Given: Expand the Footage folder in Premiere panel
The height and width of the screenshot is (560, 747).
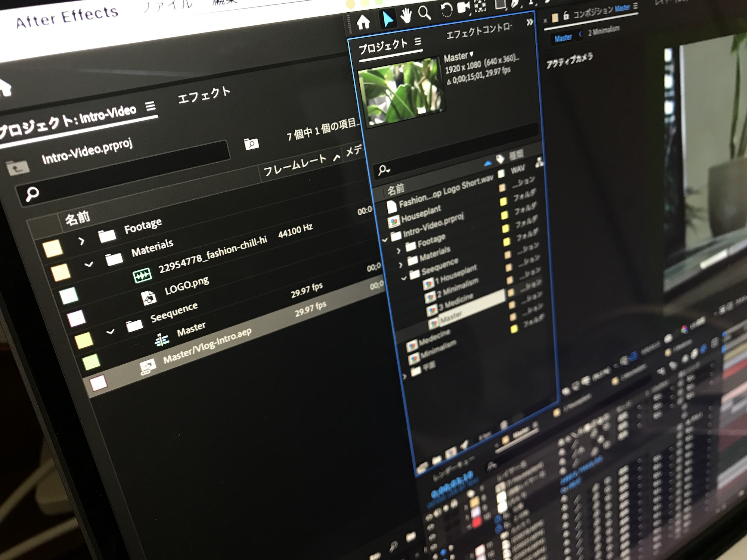Looking at the screenshot, I should point(81,242).
